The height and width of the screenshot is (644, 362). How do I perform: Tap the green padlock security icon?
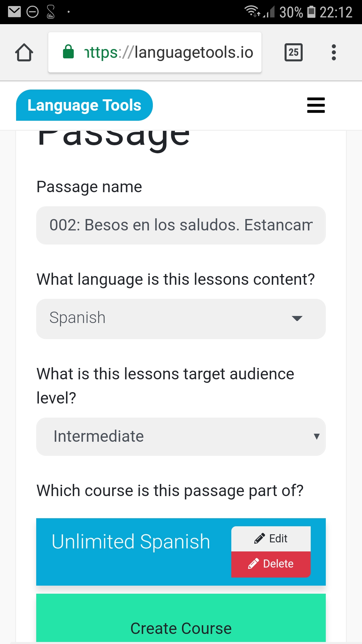[x=68, y=52]
